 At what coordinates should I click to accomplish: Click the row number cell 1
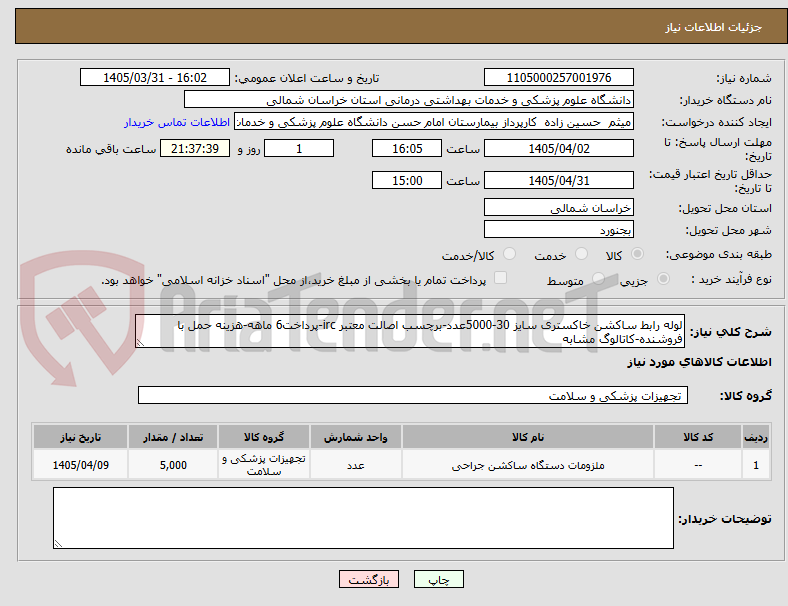pyautogui.click(x=755, y=465)
